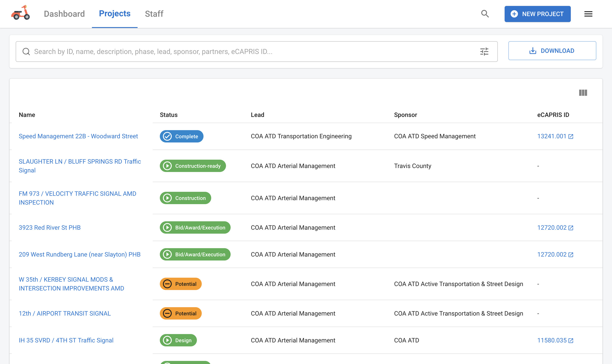Image resolution: width=612 pixels, height=364 pixels.
Task: Open 3923 Red River St PHB project
Action: click(x=50, y=228)
